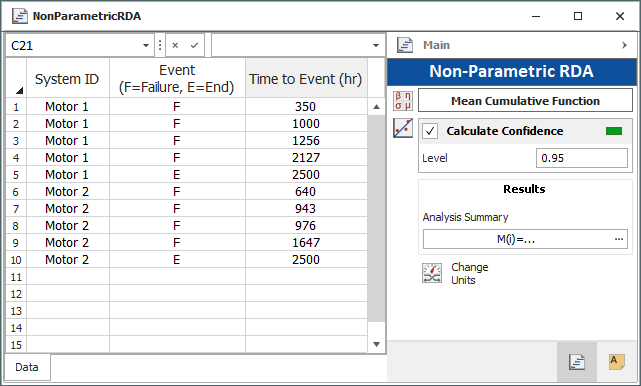Expand the Main control panel chevron
The image size is (641, 386).
[x=624, y=45]
